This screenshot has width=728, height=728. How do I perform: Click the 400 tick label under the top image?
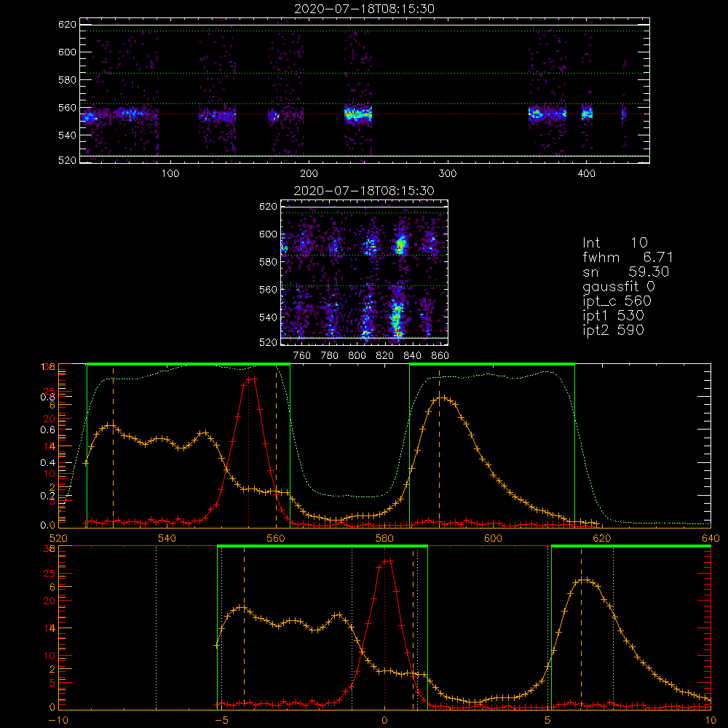click(586, 174)
